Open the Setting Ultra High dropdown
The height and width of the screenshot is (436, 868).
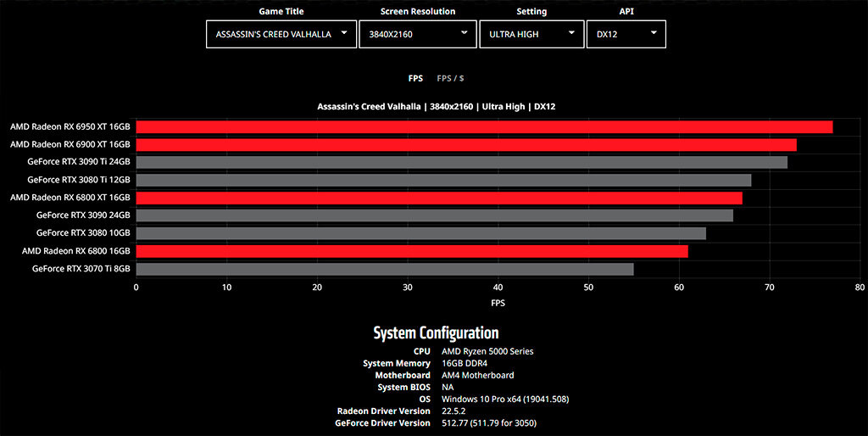coord(532,34)
